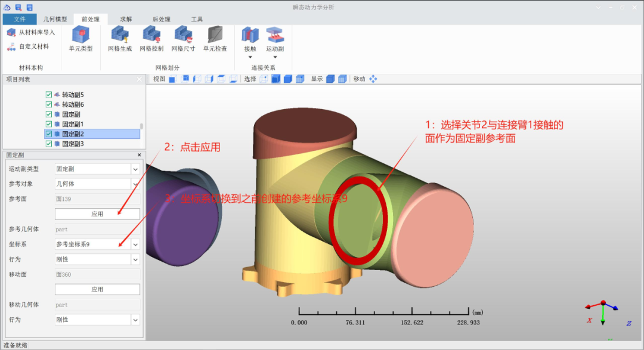Select the bottom-face view cube icon
This screenshot has height=350, width=644.
[x=233, y=79]
